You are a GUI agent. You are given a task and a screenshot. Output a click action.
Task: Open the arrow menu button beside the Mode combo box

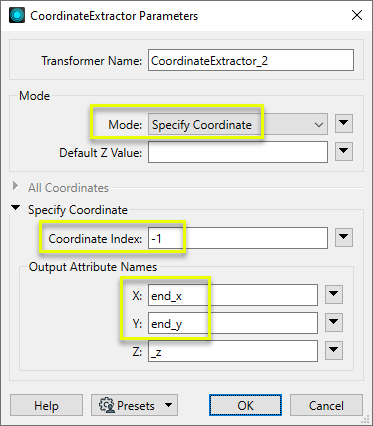(x=344, y=124)
